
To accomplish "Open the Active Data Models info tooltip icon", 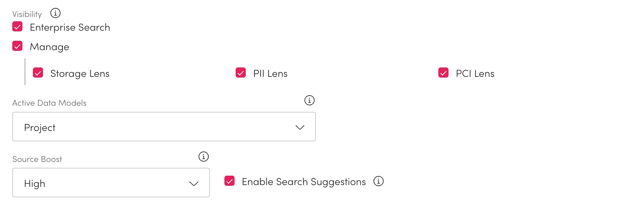I will tap(309, 100).
